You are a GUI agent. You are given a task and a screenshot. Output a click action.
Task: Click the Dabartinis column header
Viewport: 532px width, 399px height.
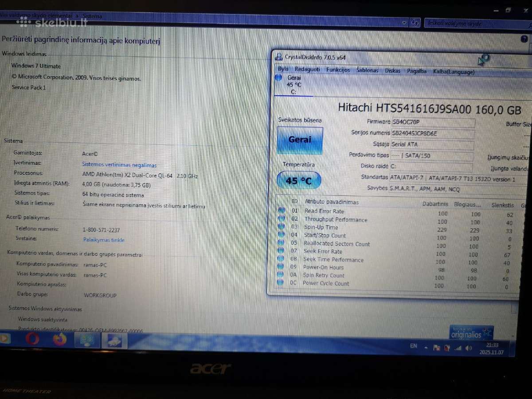click(x=435, y=204)
